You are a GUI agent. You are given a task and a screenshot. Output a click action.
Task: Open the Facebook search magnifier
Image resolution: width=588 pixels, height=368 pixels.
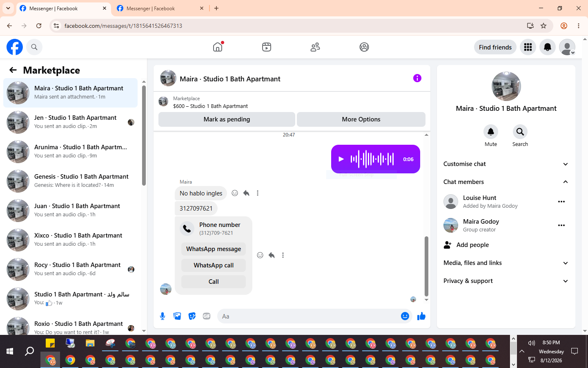34,47
